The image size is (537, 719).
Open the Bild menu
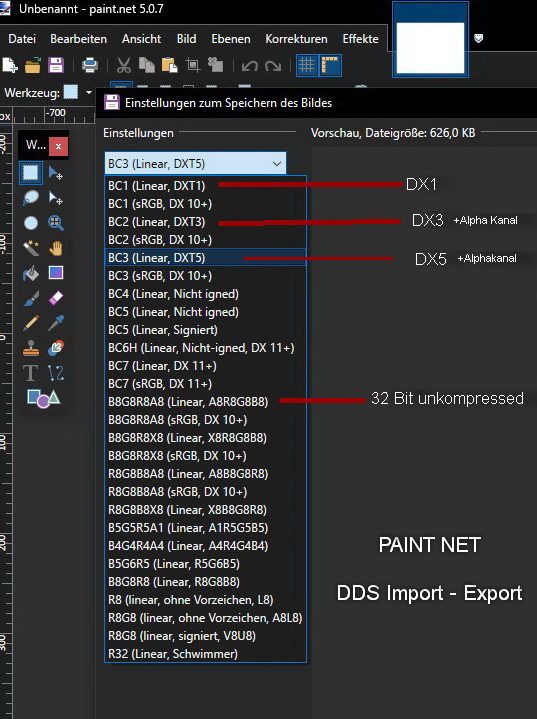[x=186, y=39]
